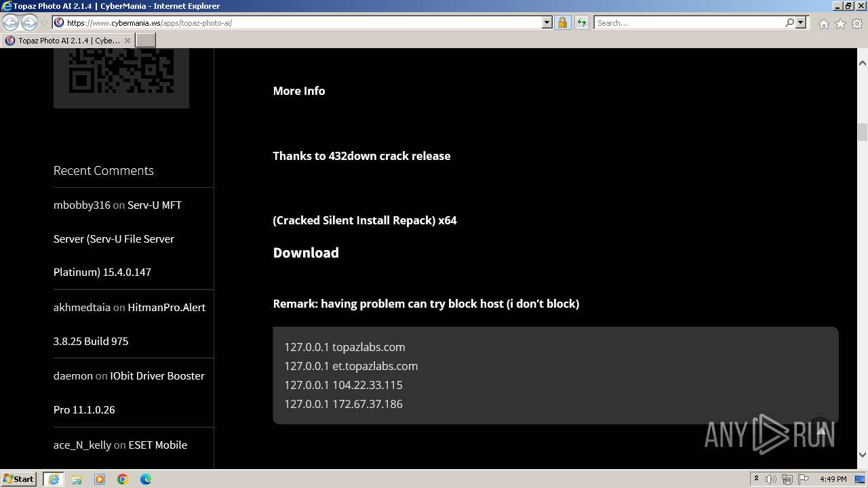Open the recent pages dropdown beside Forward
The width and height of the screenshot is (868, 488).
pyautogui.click(x=44, y=23)
